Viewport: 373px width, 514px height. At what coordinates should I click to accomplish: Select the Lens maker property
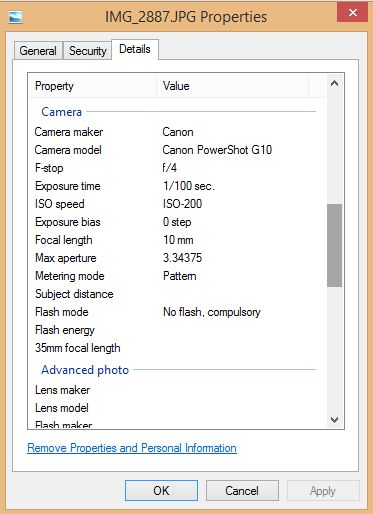pos(62,390)
